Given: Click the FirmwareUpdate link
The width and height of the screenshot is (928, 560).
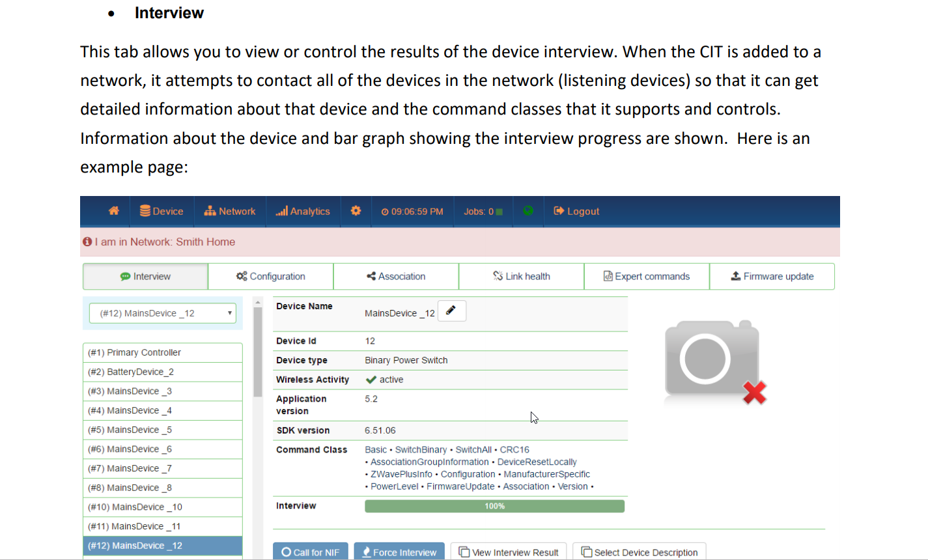Looking at the screenshot, I should [460, 486].
